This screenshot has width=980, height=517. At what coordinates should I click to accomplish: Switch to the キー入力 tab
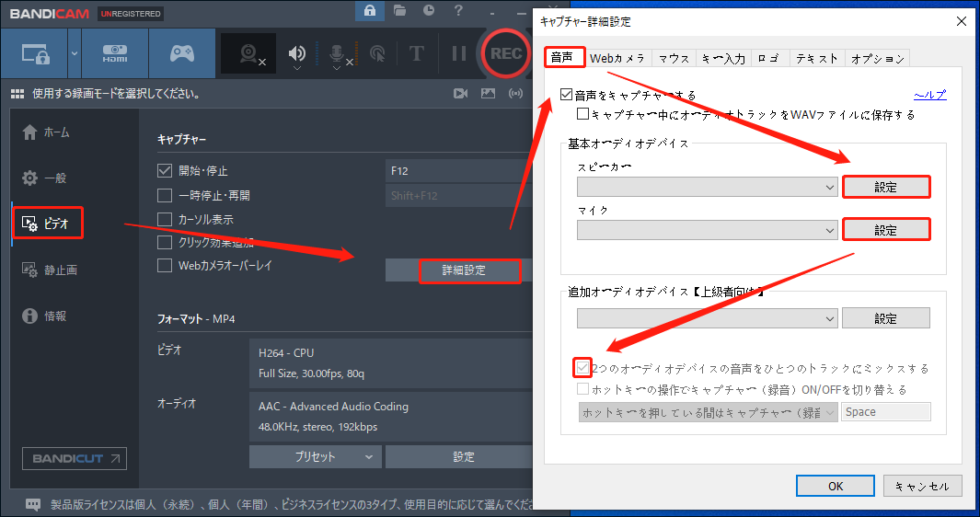(723, 59)
